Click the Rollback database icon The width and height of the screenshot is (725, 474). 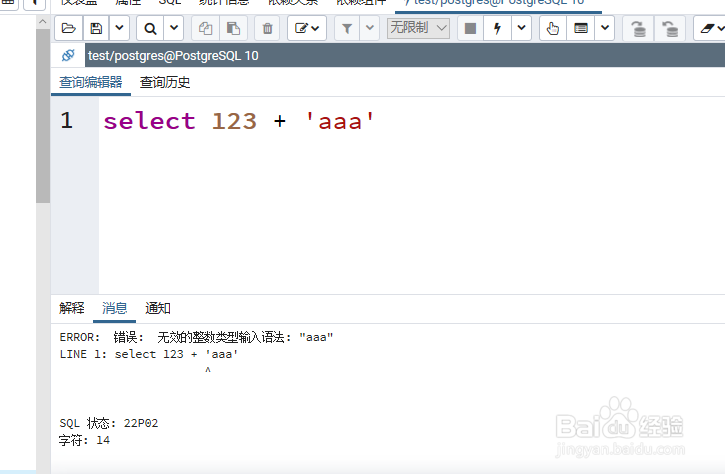coord(670,28)
